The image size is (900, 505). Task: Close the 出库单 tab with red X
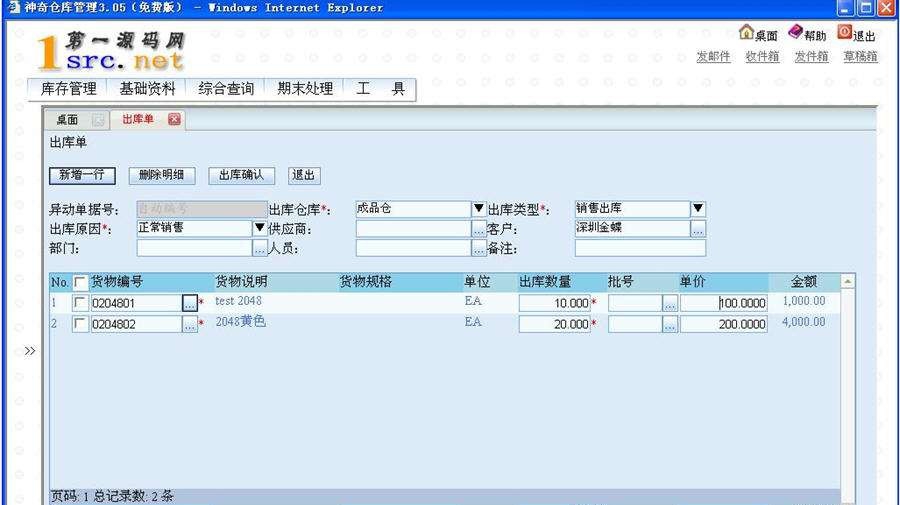coord(174,119)
